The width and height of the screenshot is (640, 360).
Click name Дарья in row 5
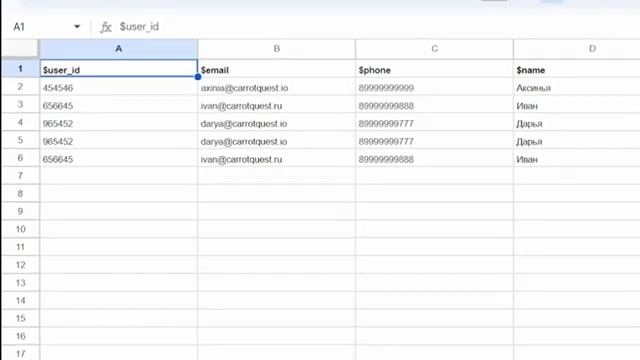click(577, 140)
